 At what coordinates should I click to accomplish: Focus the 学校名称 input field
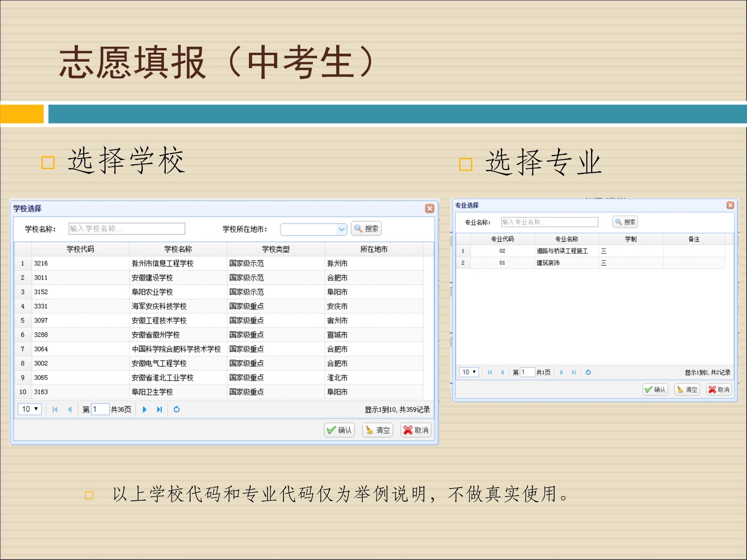[127, 229]
